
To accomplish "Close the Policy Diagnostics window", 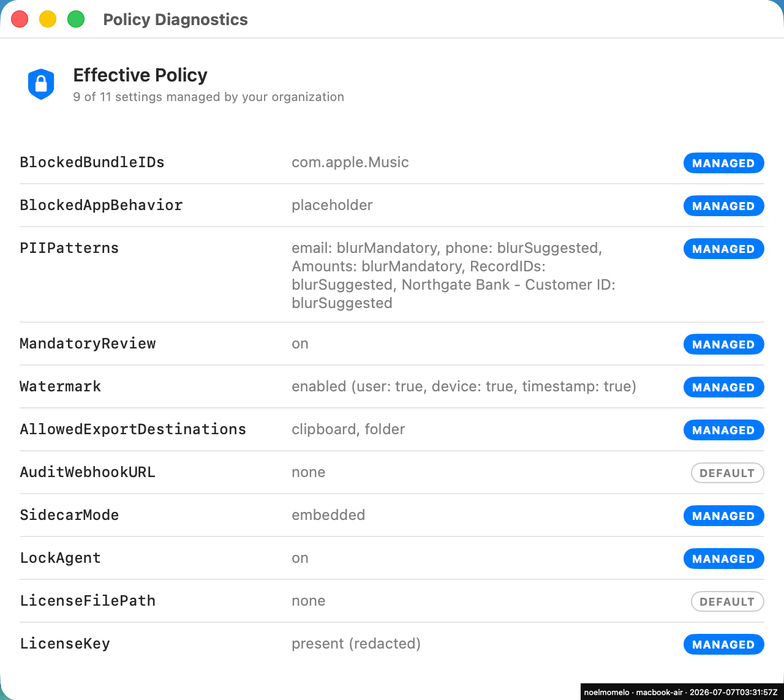I will pos(20,19).
